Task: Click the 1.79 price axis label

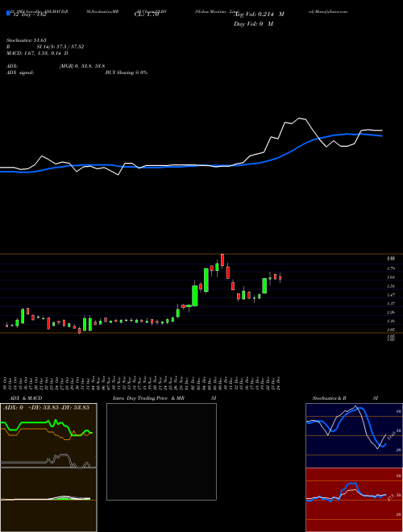Action: click(391, 268)
